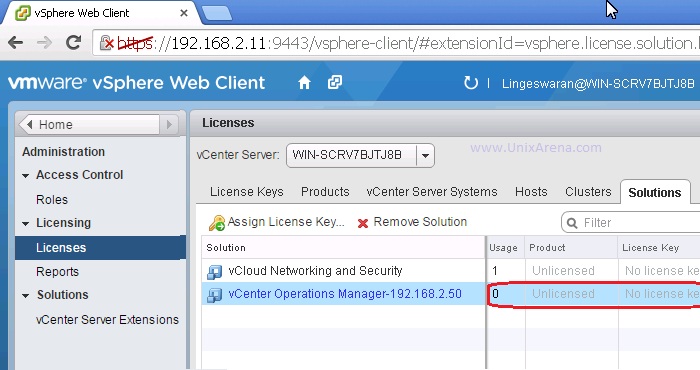Viewport: 700px width, 370px height.
Task: Click the Home navigator button
Action: click(89, 125)
